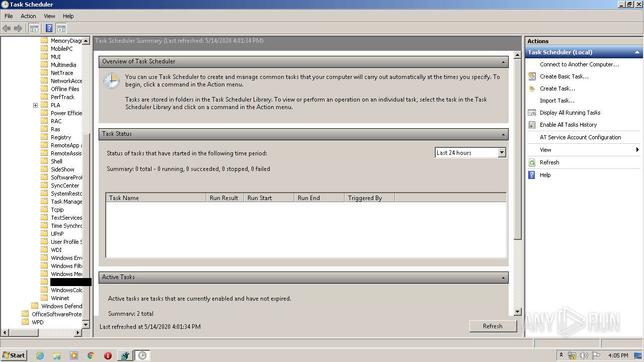Screen dimensions: 644x362
Task: Show hidden tray icons arrow
Action: 561,355
